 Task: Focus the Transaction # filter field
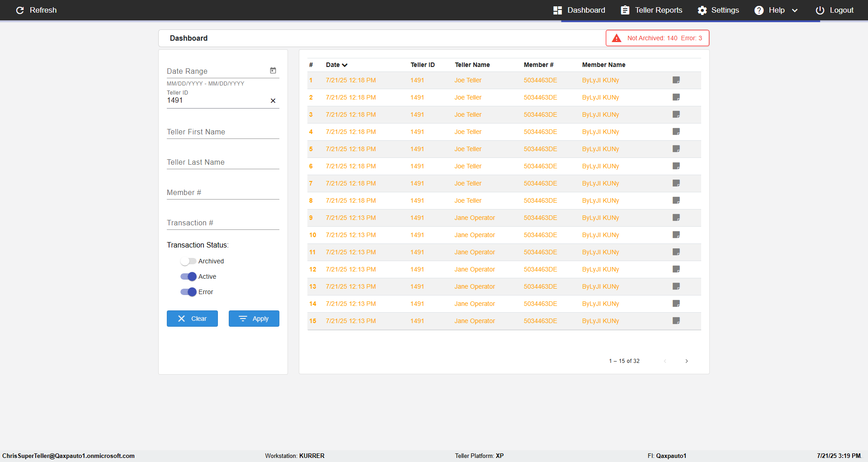[x=223, y=223]
